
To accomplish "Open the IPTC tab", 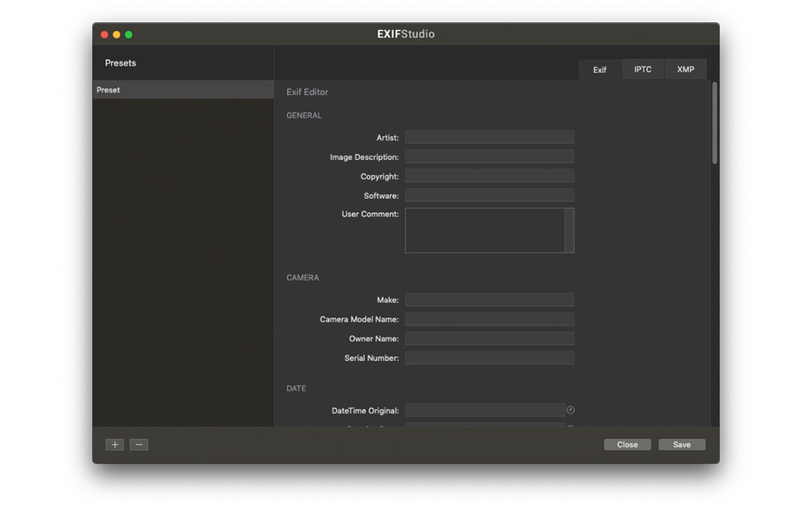I will pyautogui.click(x=643, y=69).
